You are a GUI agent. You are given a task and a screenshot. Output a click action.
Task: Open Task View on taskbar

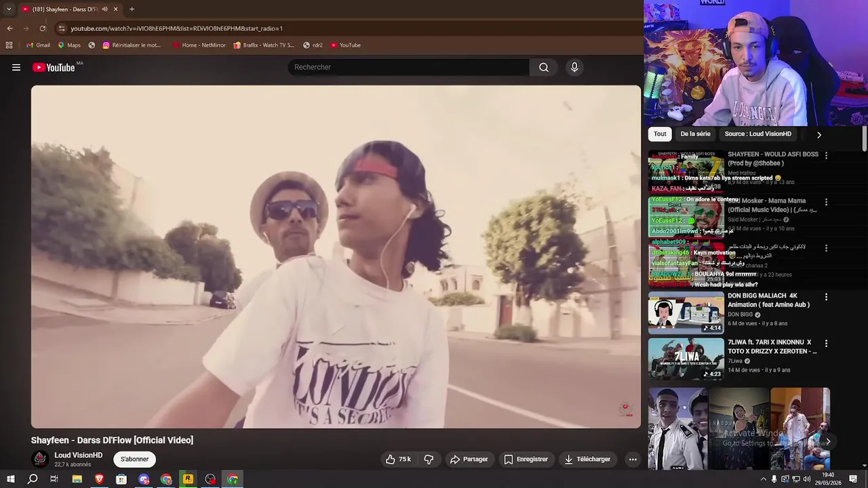click(54, 479)
